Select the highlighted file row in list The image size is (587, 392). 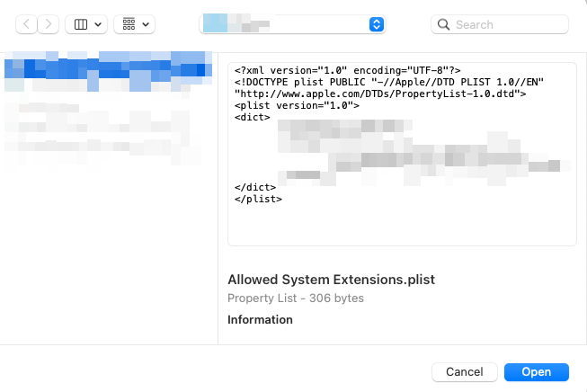[x=106, y=68]
